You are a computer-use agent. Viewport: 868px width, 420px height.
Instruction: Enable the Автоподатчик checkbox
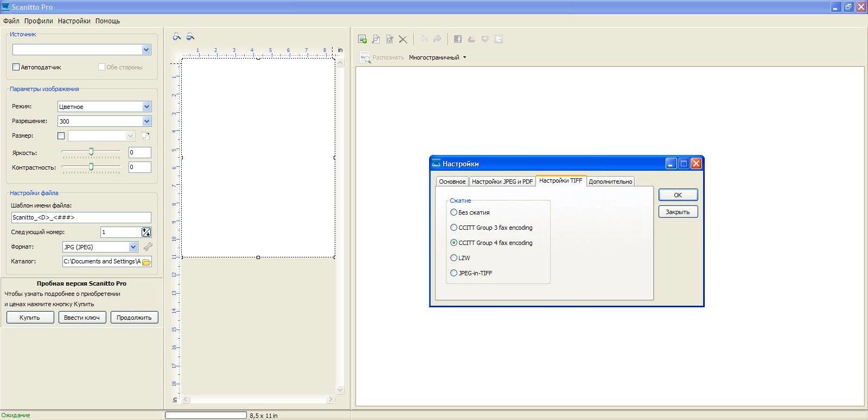click(16, 67)
